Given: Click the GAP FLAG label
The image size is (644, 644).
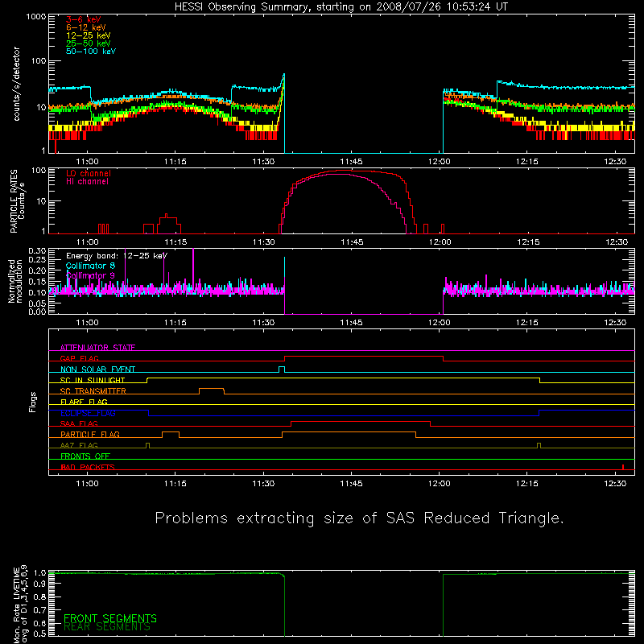Looking at the screenshot, I should point(79,358).
